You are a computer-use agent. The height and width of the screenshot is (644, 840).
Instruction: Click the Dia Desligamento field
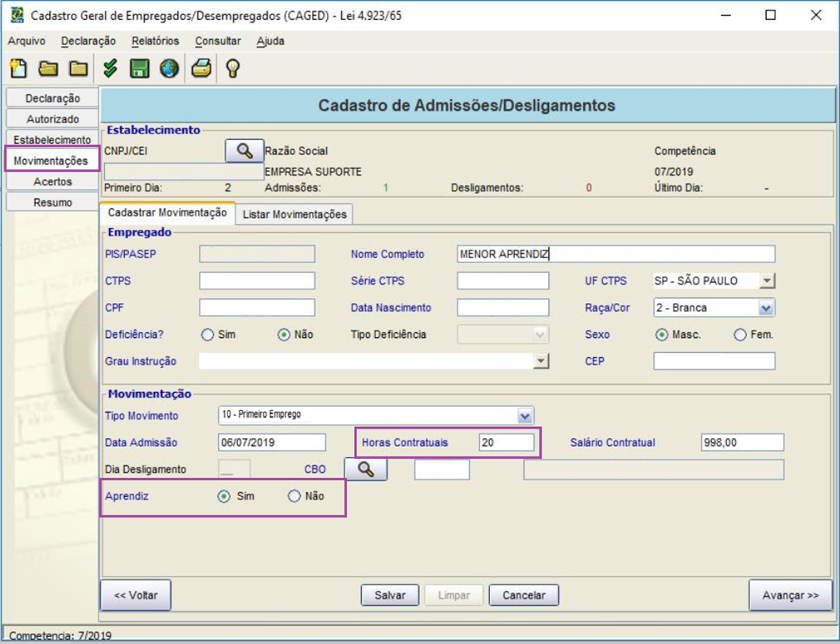point(235,469)
